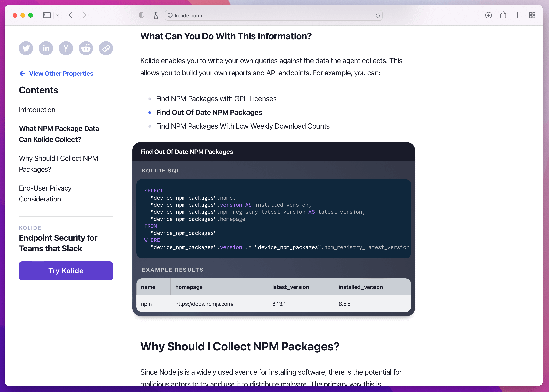549x392 pixels.
Task: Go back to previous page
Action: coord(71,15)
